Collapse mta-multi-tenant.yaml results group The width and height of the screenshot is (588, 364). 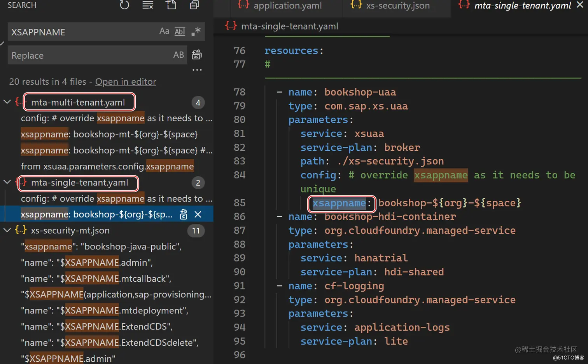tap(7, 102)
